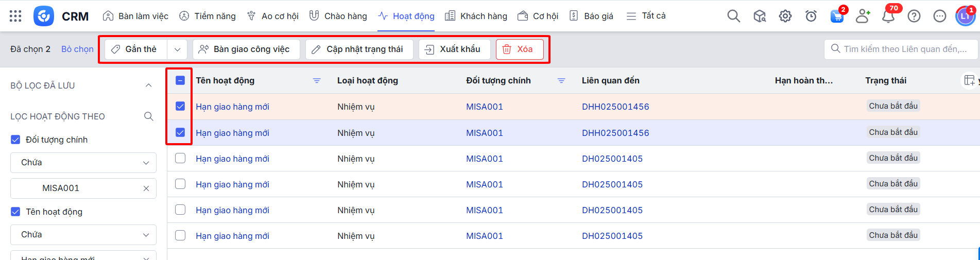Open the Chứa dropdown under Đối tượng chính
Viewport: 980px width, 260px height.
pos(83,163)
